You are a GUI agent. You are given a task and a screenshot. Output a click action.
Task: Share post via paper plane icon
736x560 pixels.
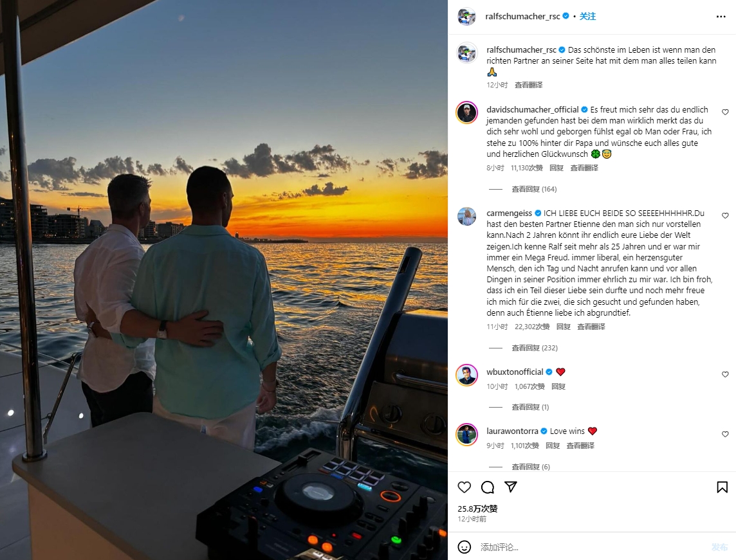510,487
